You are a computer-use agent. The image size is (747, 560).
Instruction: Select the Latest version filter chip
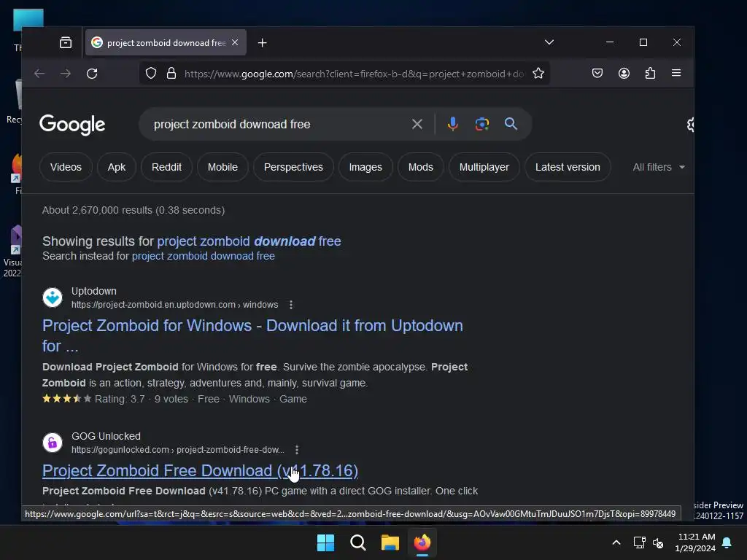coord(568,167)
